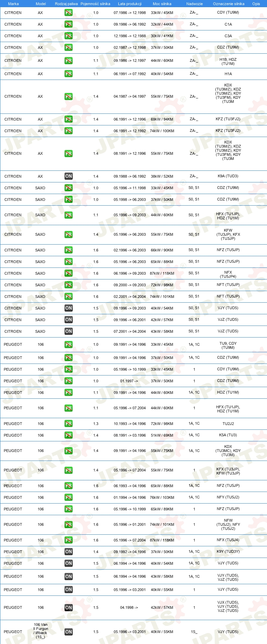Screen dimensions: 267x644
Task: Click the petrol icon for SAXO 1.1 44kW / 60KM
Action: click(x=69, y=215)
